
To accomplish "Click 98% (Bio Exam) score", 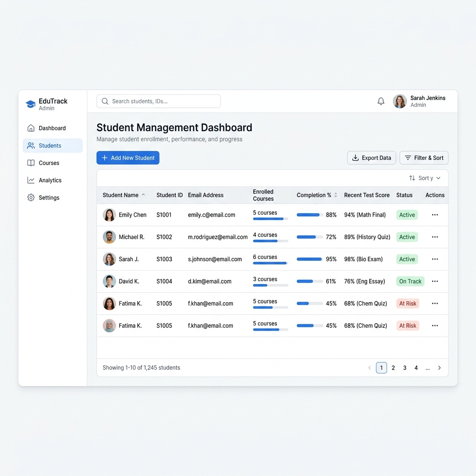I will [364, 259].
